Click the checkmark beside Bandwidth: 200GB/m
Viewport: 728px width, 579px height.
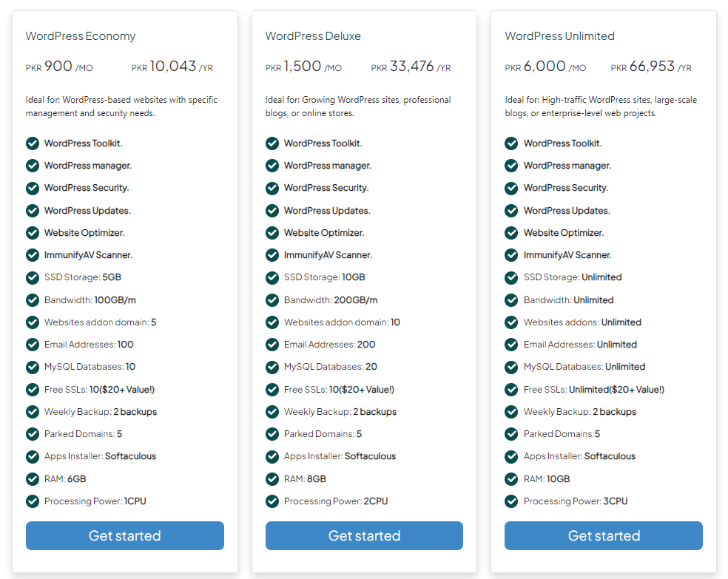click(x=272, y=299)
